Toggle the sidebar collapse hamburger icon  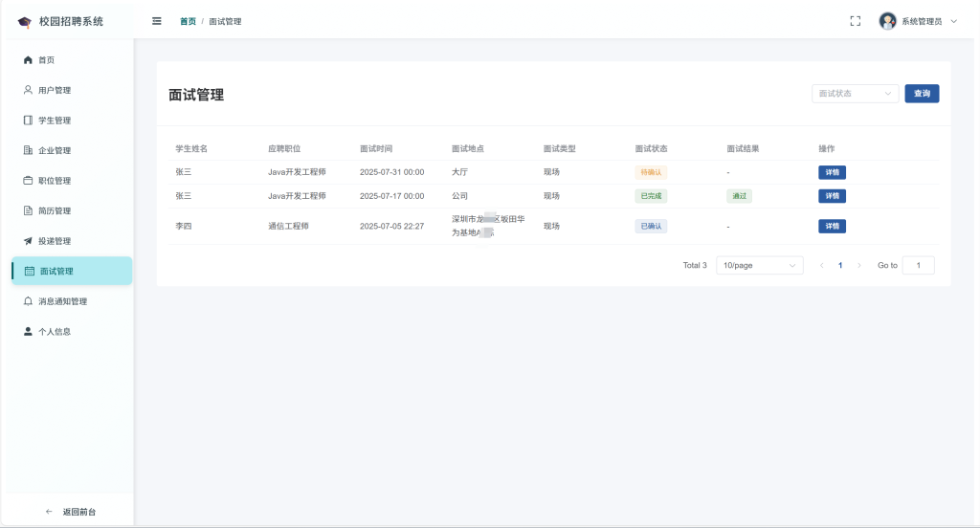click(x=157, y=21)
